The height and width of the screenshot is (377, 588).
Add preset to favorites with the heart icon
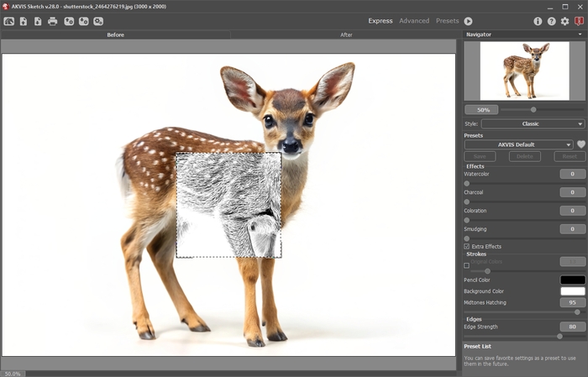coord(581,144)
